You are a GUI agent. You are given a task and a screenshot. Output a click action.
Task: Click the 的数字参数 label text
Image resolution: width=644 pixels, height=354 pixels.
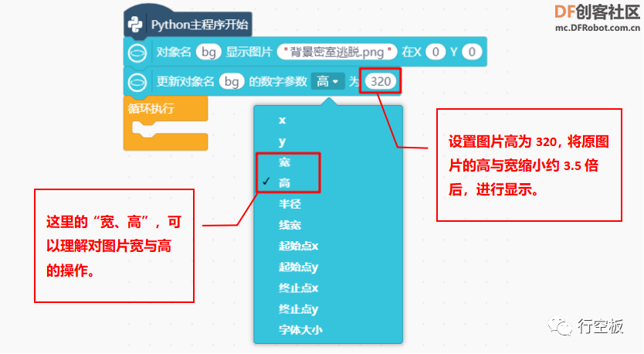(x=278, y=82)
